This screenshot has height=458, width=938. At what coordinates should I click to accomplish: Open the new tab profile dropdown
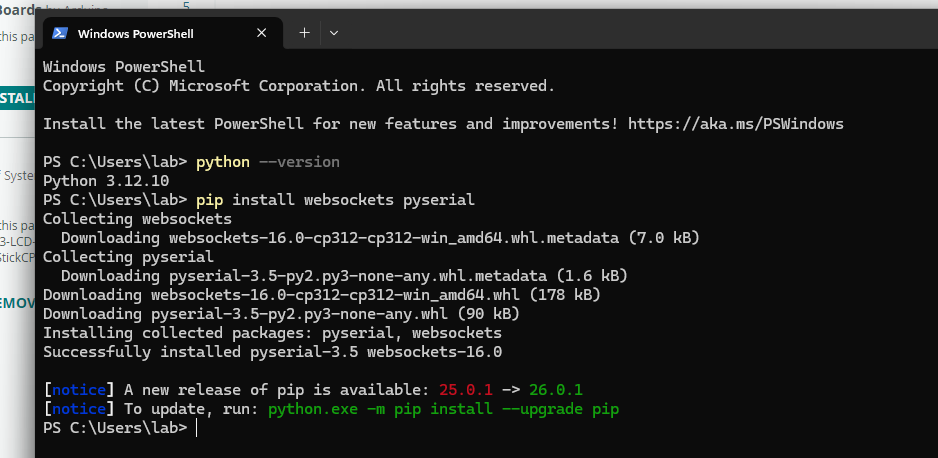pos(334,33)
